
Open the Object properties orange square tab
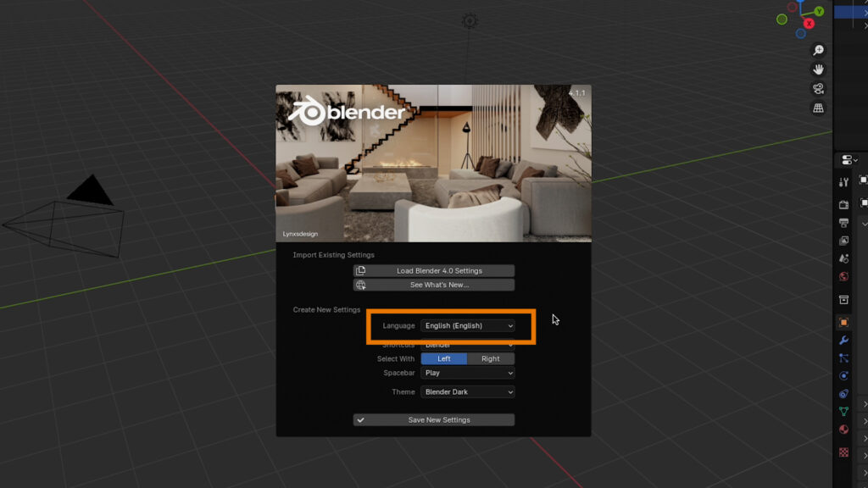click(843, 323)
